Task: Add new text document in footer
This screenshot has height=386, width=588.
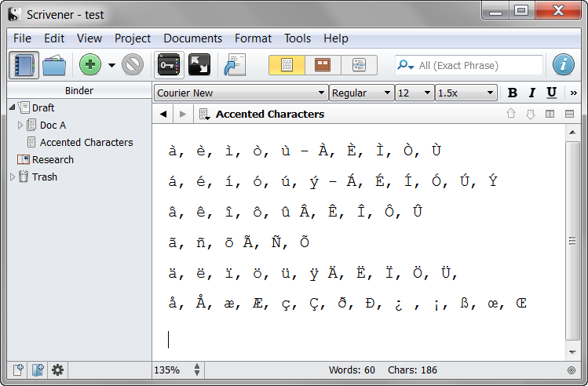Action: pyautogui.click(x=18, y=370)
